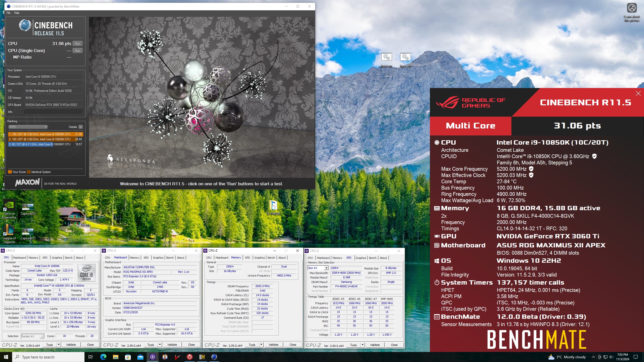The image size is (644, 362).
Task: Open the CPU ranking dropdown in Cinebench
Action: pyautogui.click(x=28, y=127)
